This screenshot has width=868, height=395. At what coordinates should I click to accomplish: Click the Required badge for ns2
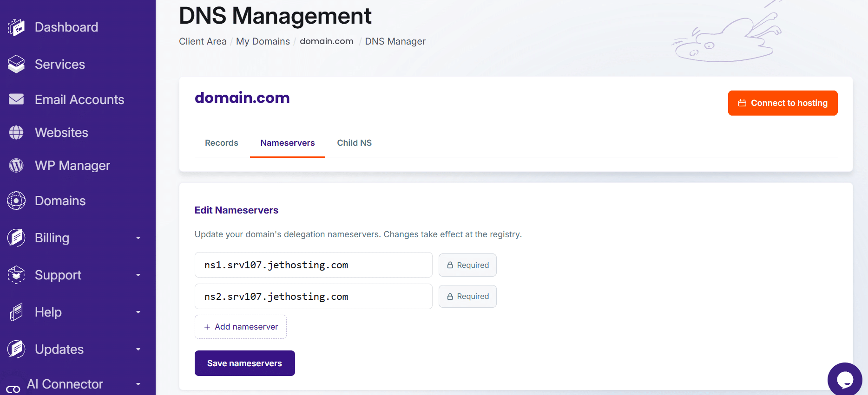pos(467,296)
